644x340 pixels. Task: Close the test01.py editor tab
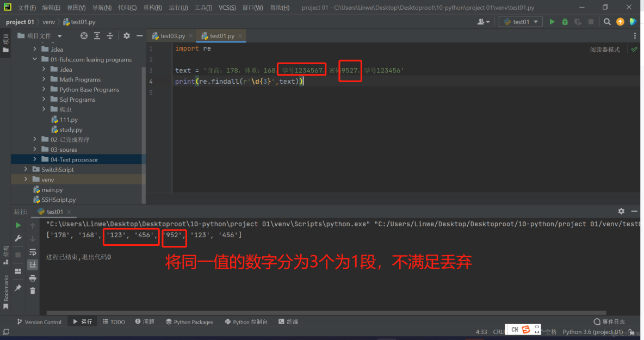[240, 36]
